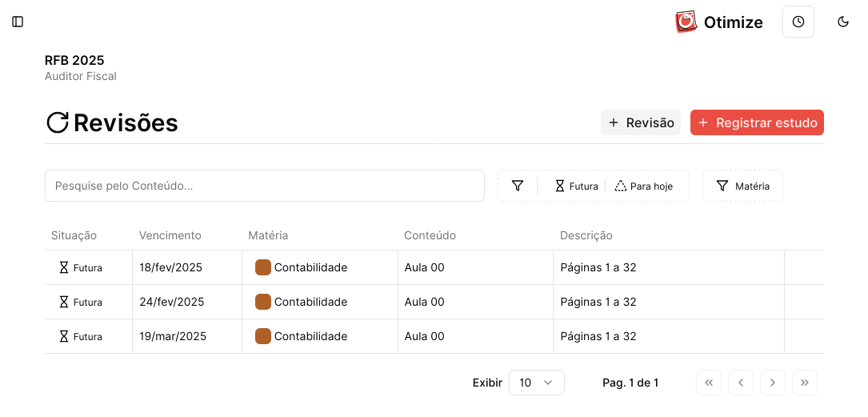Go to the previous page
The height and width of the screenshot is (417, 868).
point(741,383)
